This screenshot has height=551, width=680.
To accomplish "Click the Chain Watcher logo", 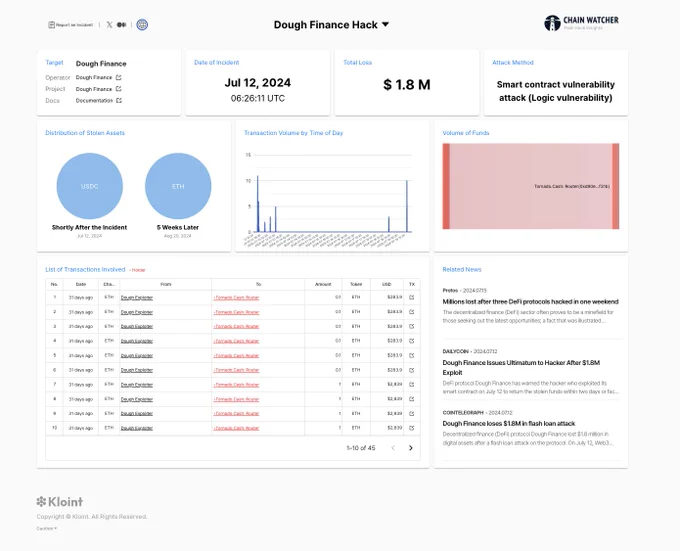I will pos(581,23).
